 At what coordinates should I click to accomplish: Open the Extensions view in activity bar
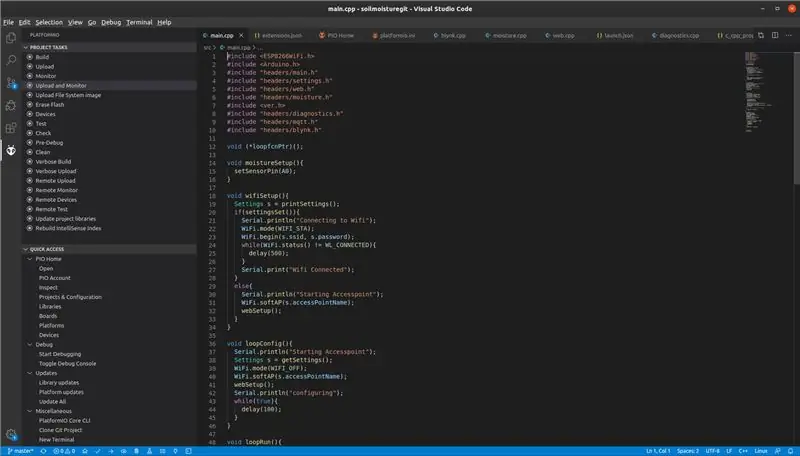coord(11,128)
